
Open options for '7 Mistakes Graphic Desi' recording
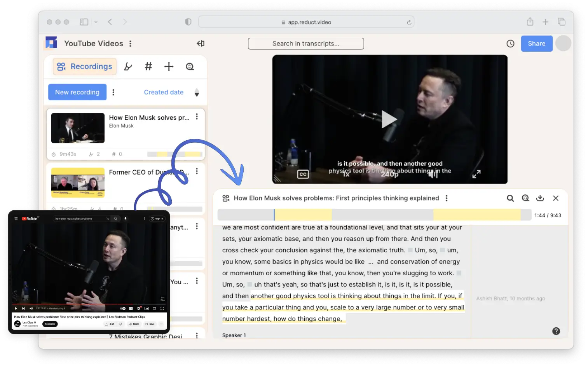(x=197, y=336)
